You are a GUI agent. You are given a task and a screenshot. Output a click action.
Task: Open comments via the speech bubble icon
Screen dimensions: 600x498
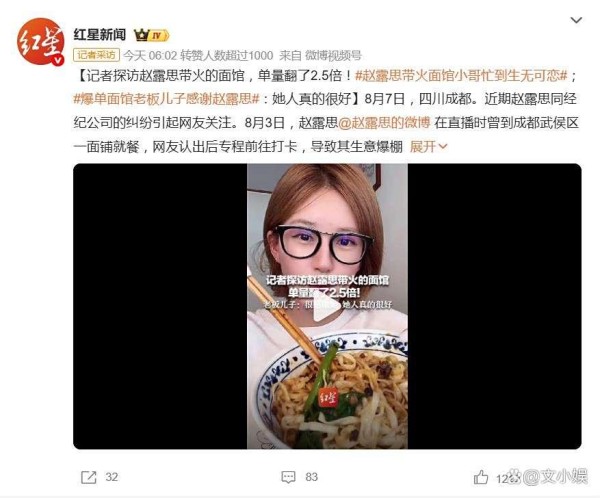tap(288, 477)
